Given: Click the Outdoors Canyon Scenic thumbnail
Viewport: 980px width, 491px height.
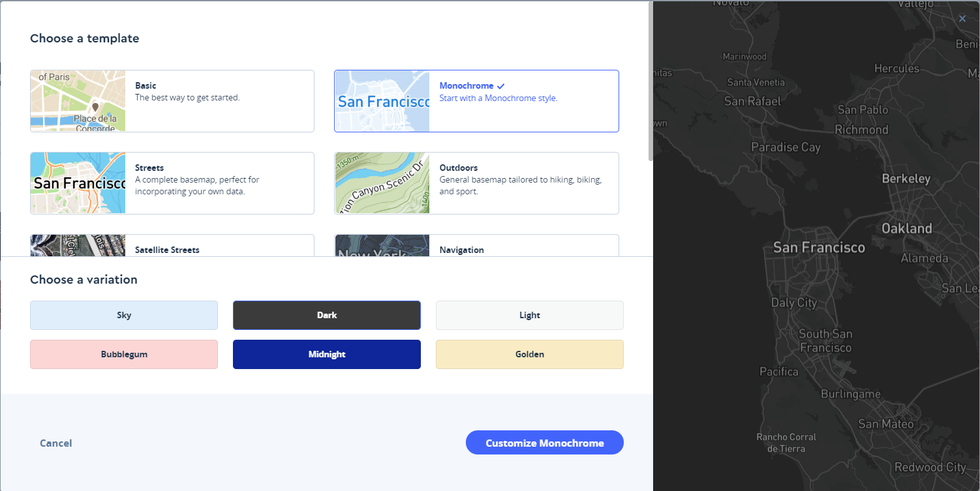Looking at the screenshot, I should pyautogui.click(x=381, y=183).
